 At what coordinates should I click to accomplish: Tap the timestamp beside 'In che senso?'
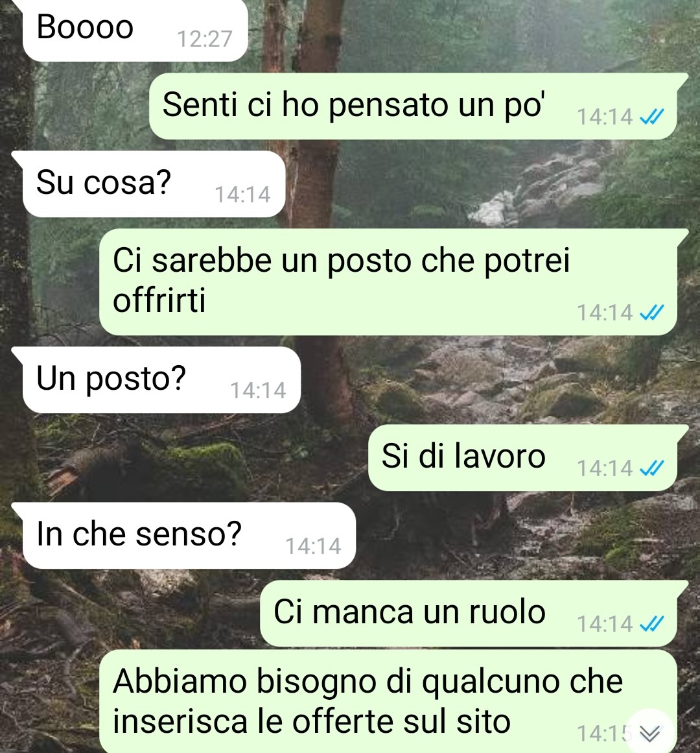click(313, 546)
